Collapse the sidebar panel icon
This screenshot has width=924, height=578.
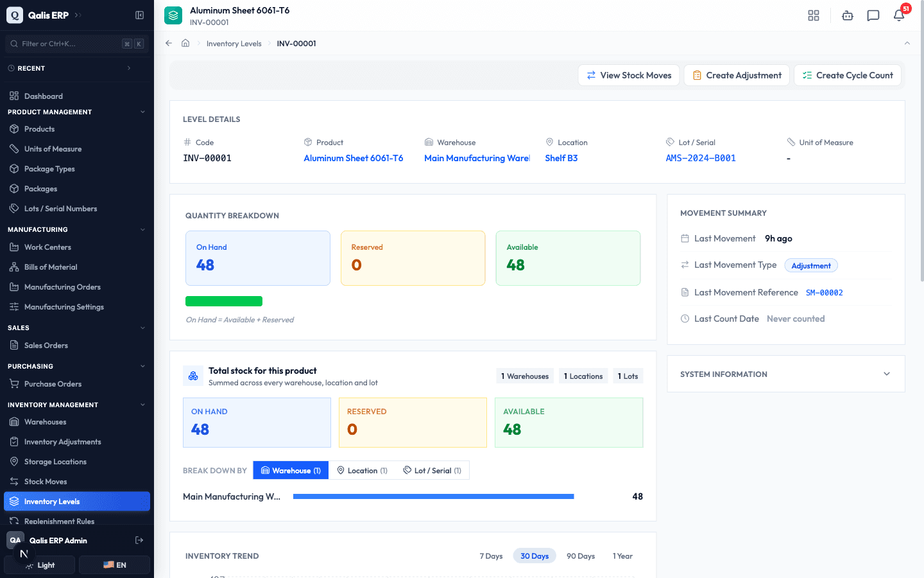pos(139,15)
